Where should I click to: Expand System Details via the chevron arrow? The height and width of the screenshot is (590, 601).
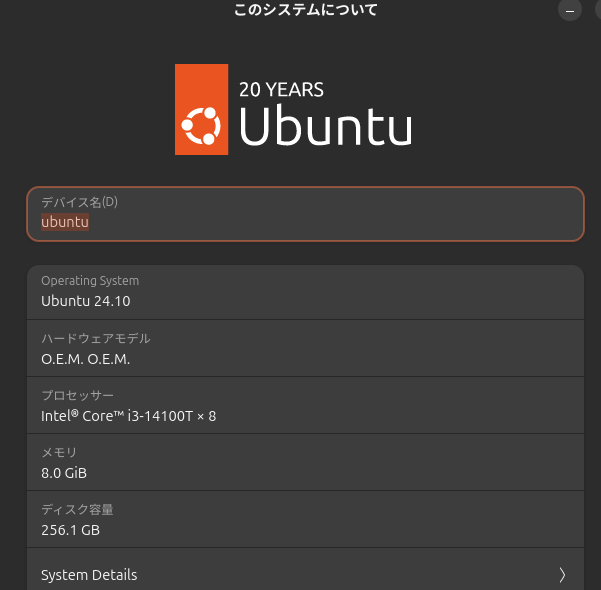coord(562,575)
